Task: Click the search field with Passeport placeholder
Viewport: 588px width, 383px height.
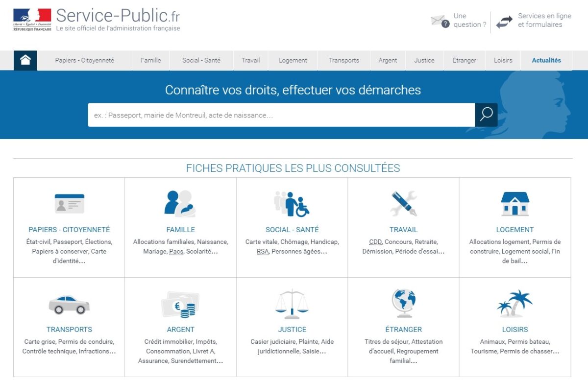Action: (x=281, y=115)
